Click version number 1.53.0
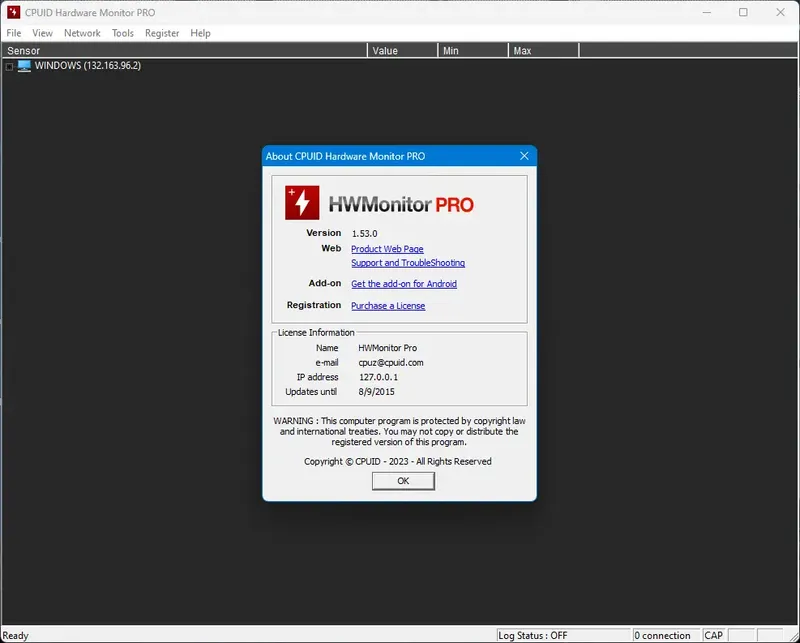Screen dimensions: 800x643 tap(364, 234)
